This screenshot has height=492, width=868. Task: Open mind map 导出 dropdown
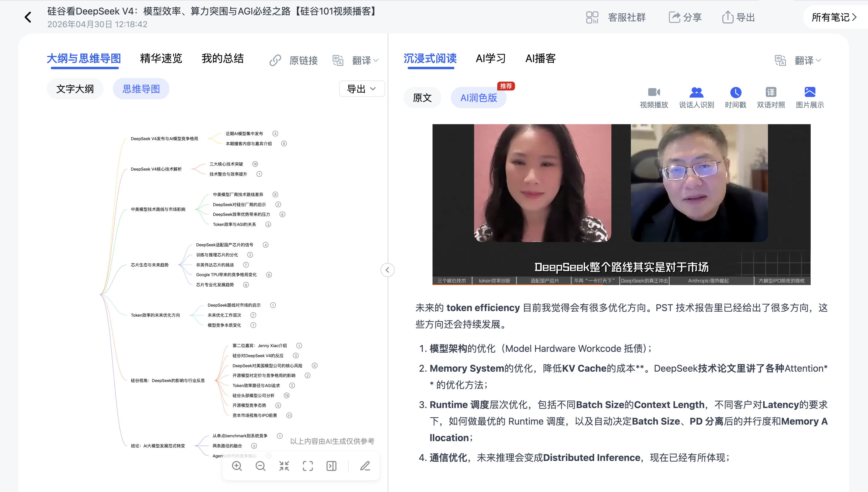point(362,89)
